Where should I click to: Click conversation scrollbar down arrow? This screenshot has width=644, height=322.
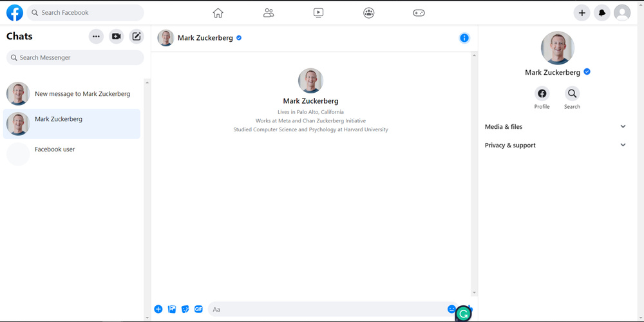click(475, 293)
